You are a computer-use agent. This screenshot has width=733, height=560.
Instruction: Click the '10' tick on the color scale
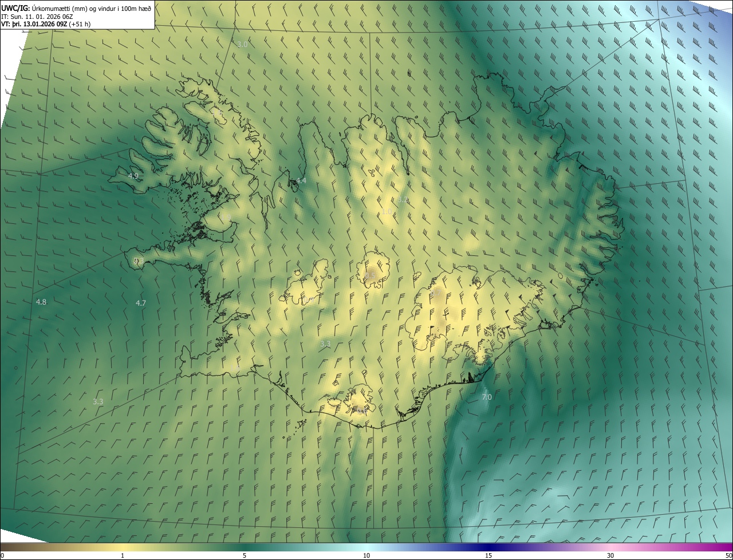tap(366, 555)
